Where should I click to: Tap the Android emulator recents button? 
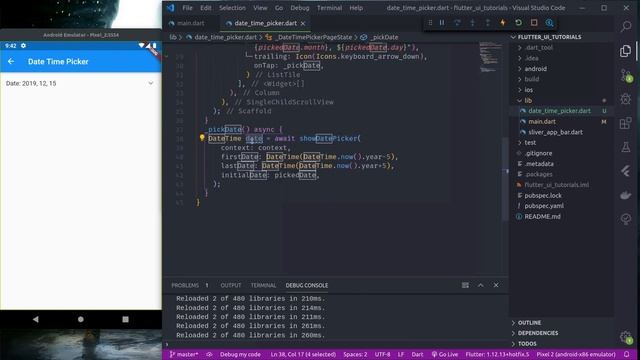point(125,319)
